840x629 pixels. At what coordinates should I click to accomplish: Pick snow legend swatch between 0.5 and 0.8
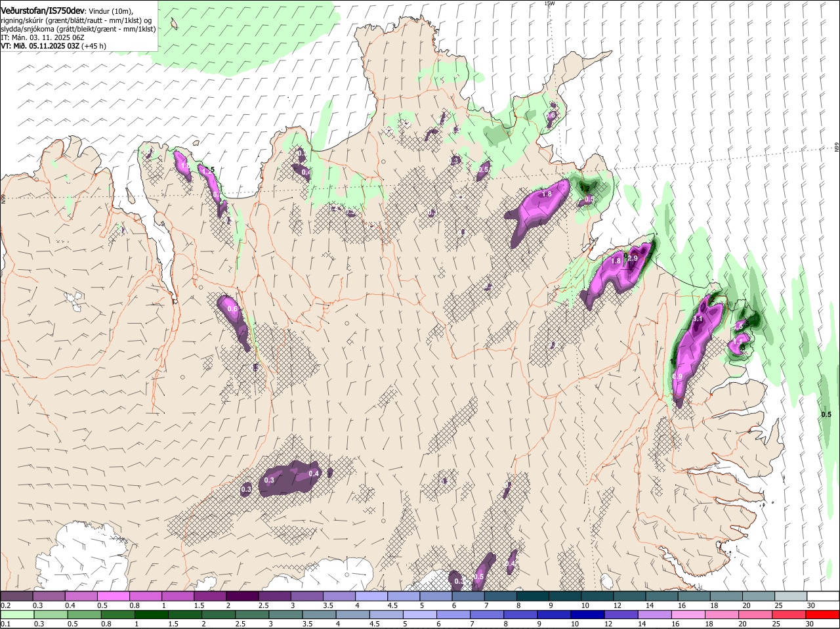(x=113, y=596)
